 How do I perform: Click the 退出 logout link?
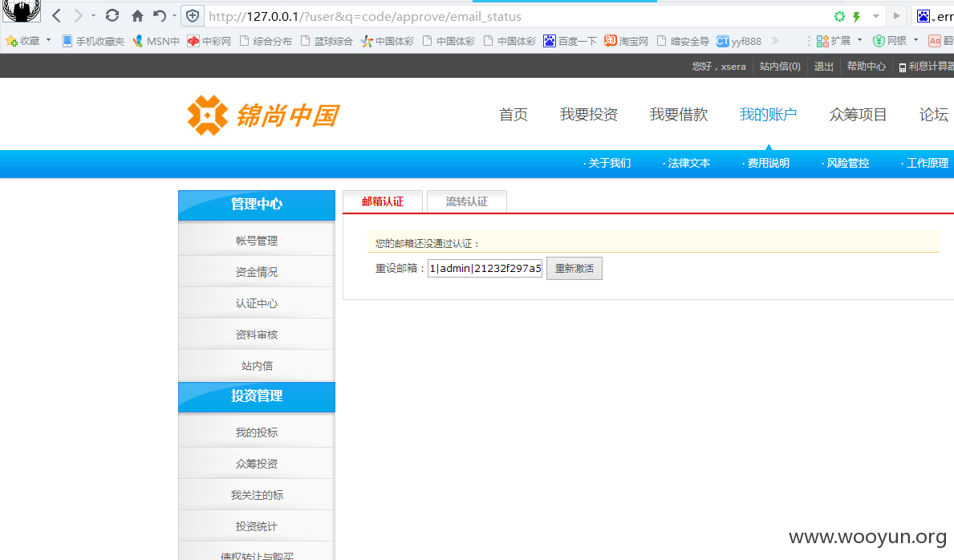coord(824,67)
